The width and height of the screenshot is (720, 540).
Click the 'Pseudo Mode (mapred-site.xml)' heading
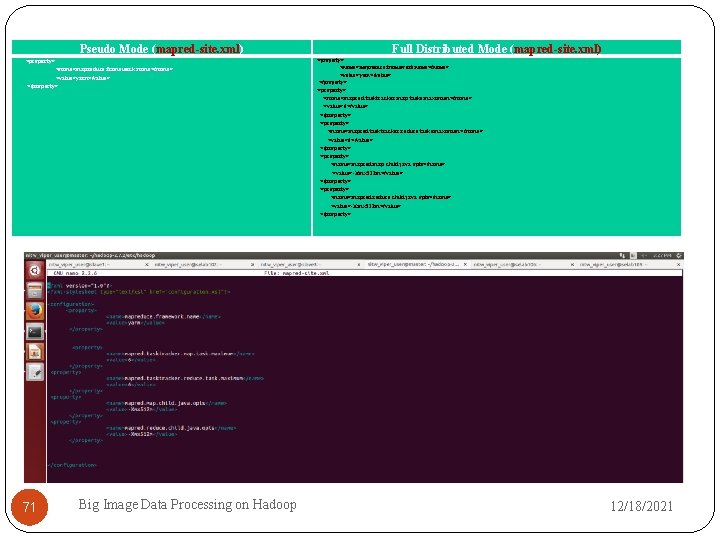pos(161,48)
